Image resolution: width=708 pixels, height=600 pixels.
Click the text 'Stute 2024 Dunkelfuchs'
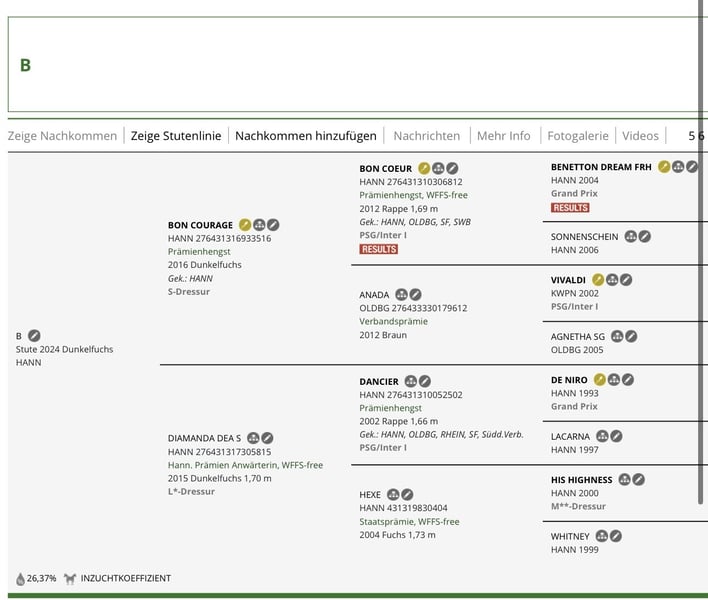(x=65, y=349)
